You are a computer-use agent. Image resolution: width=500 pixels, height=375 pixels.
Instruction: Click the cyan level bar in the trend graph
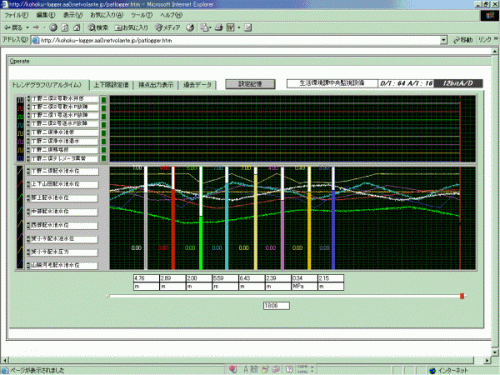227,218
